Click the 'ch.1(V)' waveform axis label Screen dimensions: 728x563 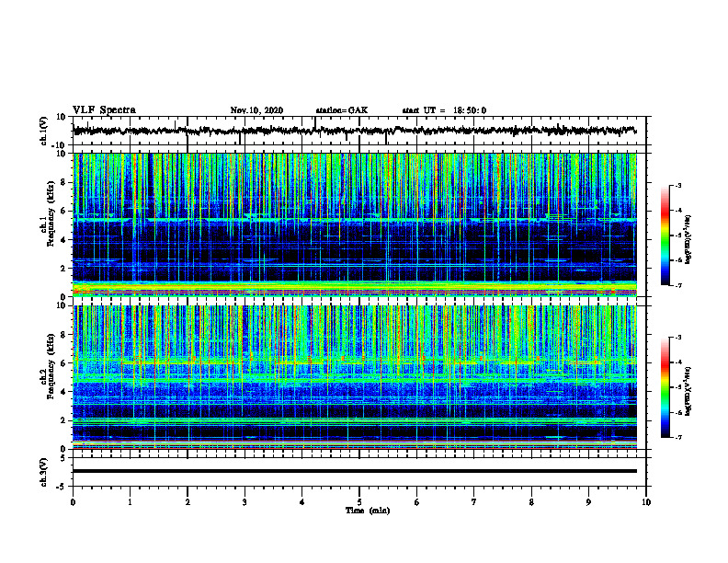click(44, 131)
